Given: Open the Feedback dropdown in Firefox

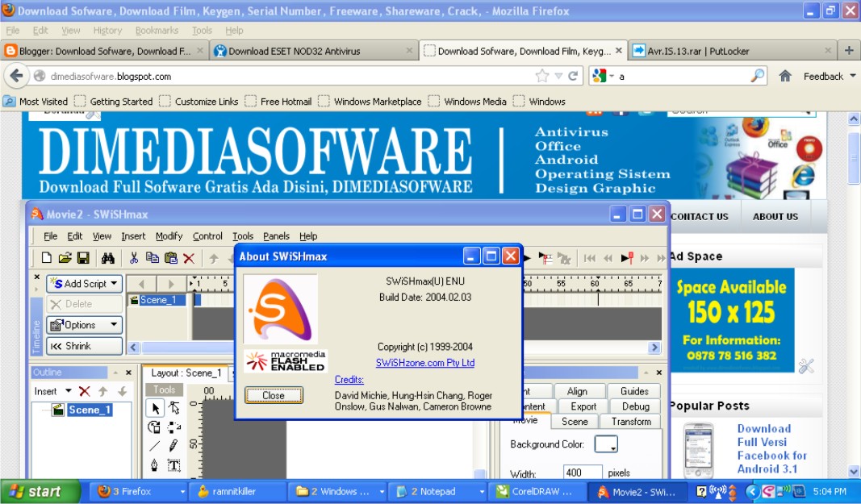Looking at the screenshot, I should click(830, 77).
